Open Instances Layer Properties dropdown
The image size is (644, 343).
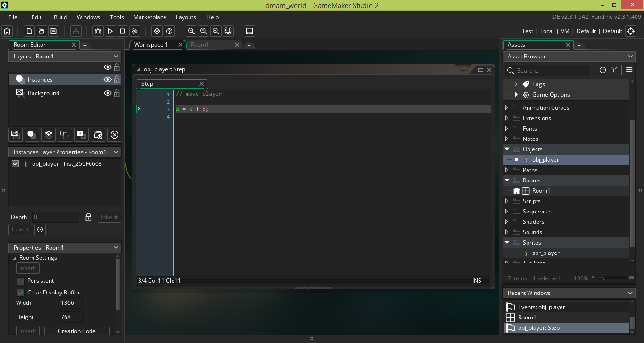click(x=65, y=152)
